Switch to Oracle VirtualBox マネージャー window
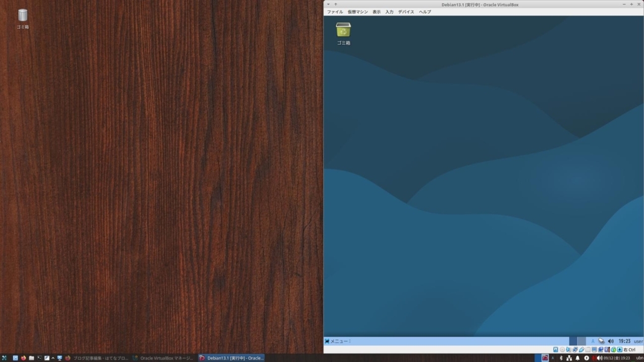The image size is (644, 362). pyautogui.click(x=163, y=358)
